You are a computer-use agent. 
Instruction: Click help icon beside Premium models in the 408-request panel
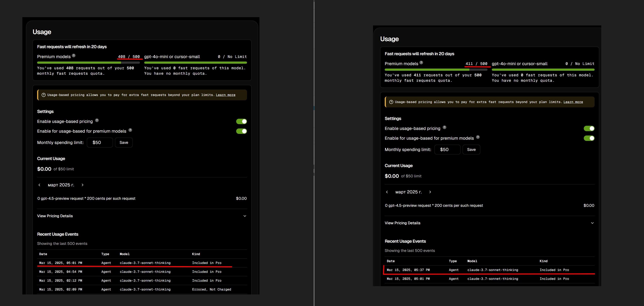pyautogui.click(x=74, y=56)
